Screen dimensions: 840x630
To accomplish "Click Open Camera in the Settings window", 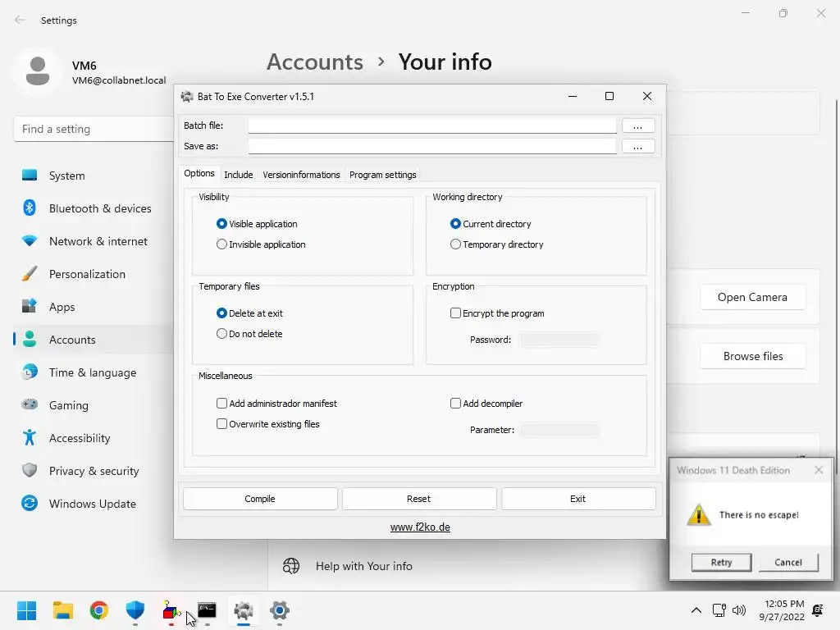I will 753,297.
